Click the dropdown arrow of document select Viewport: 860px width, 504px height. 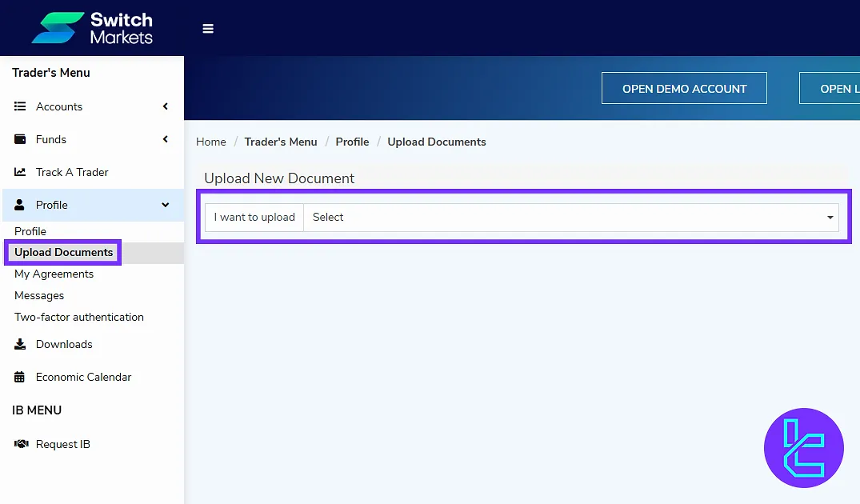[830, 217]
